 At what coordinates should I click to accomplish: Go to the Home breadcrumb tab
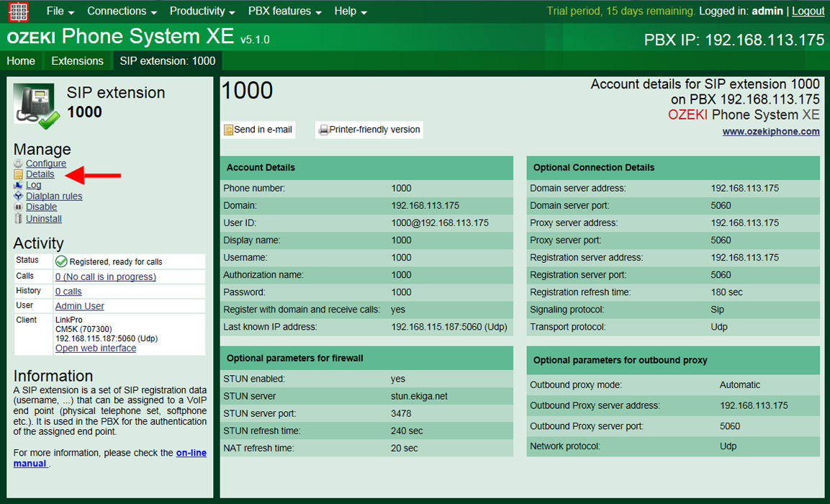[x=21, y=61]
